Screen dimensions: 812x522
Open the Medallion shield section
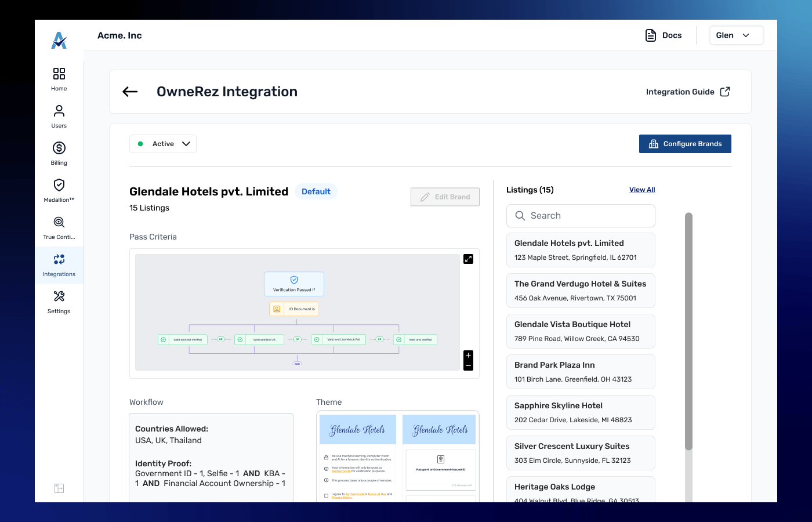tap(59, 191)
